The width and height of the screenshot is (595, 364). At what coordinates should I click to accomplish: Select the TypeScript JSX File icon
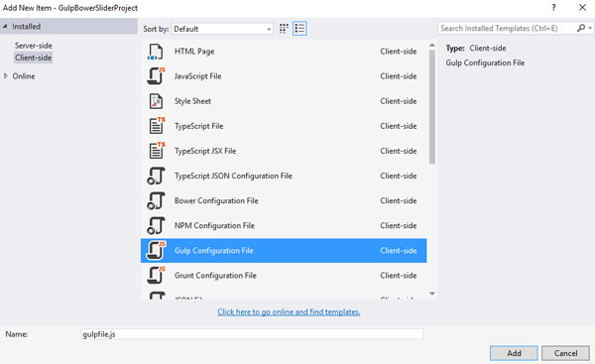157,151
